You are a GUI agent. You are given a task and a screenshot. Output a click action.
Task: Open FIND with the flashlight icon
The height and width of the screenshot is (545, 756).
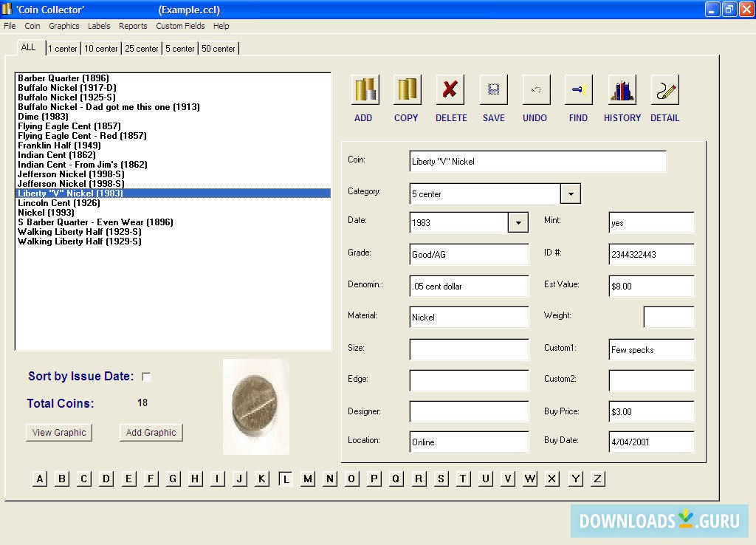point(578,90)
